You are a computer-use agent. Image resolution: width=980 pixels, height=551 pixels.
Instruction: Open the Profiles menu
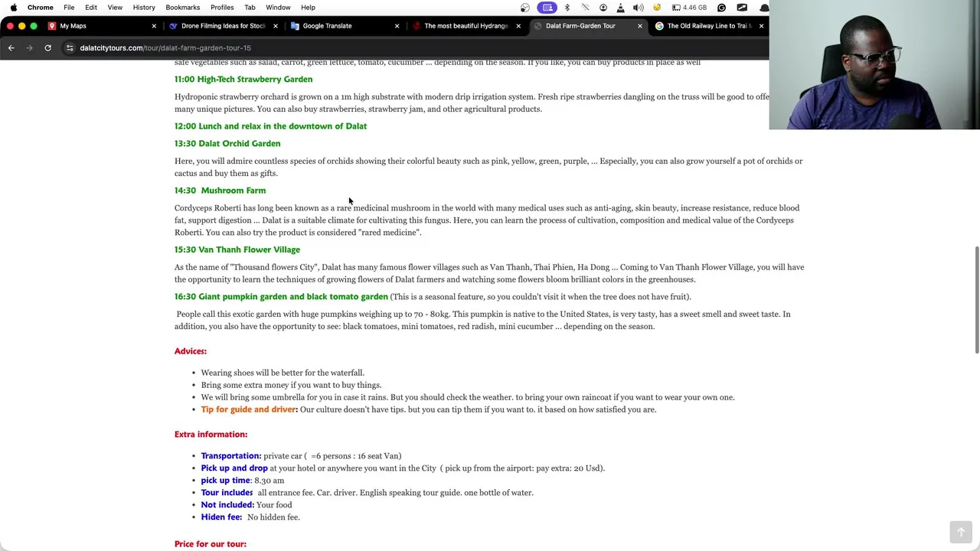coord(222,8)
